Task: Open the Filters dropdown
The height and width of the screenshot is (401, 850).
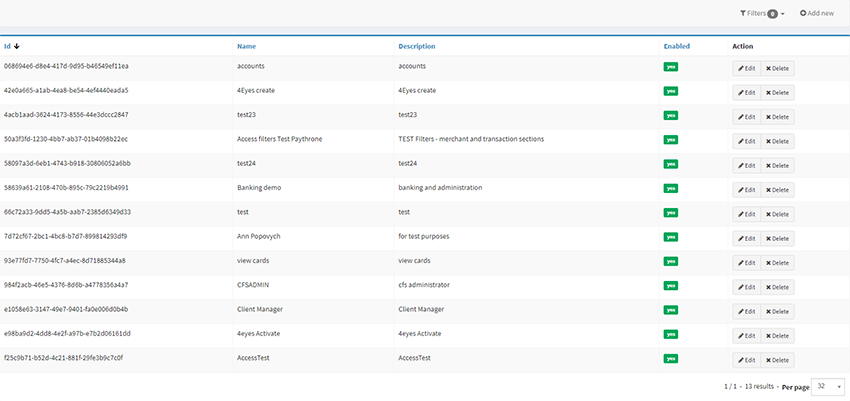Action: [x=762, y=13]
